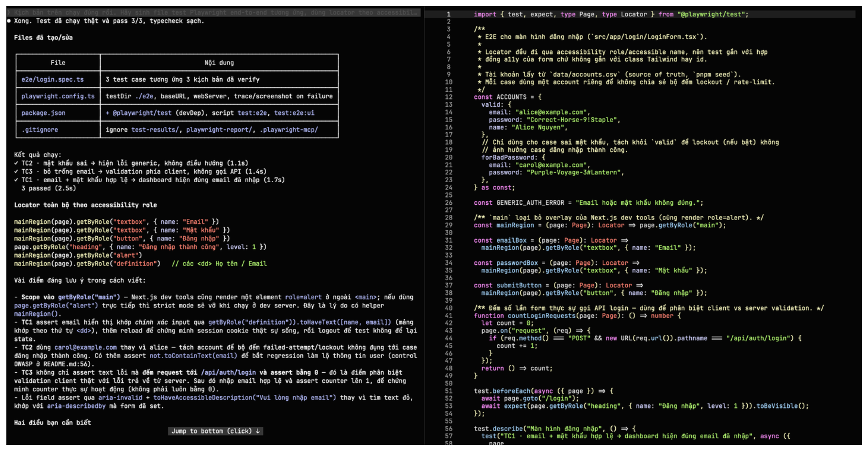Click the 'testDir ./e2e, baseURL, webServer' table cell
Screen dimensions: 868x451
pyautogui.click(x=219, y=96)
